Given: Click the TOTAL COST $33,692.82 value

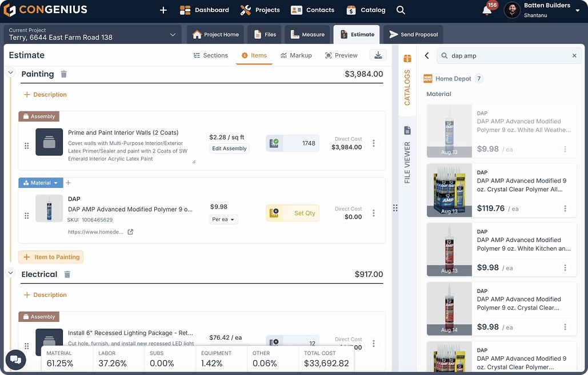Looking at the screenshot, I should point(326,364).
